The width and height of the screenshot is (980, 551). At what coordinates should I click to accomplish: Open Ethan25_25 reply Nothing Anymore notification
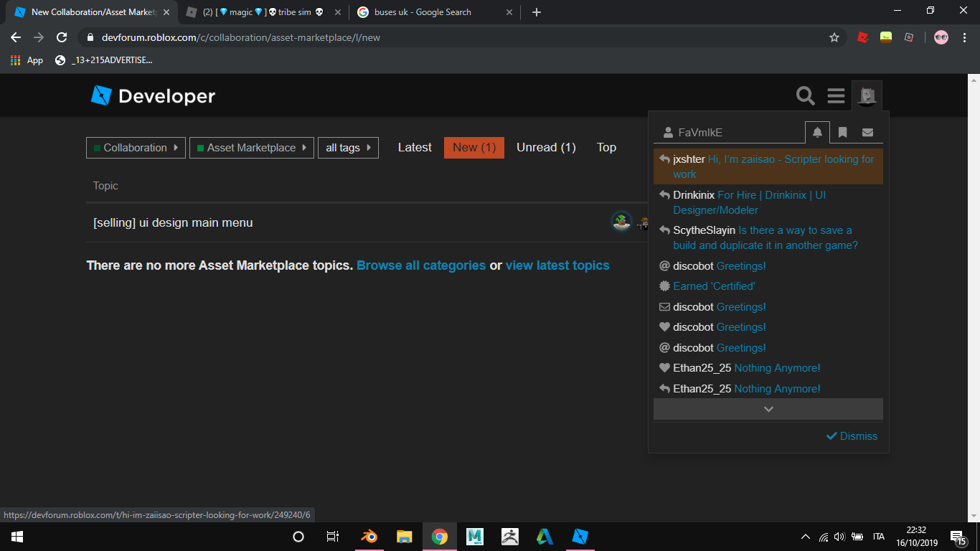[768, 389]
